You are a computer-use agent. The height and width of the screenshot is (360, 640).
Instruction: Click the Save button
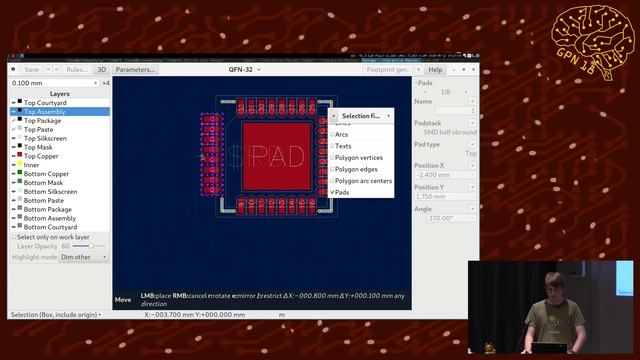tap(31, 69)
